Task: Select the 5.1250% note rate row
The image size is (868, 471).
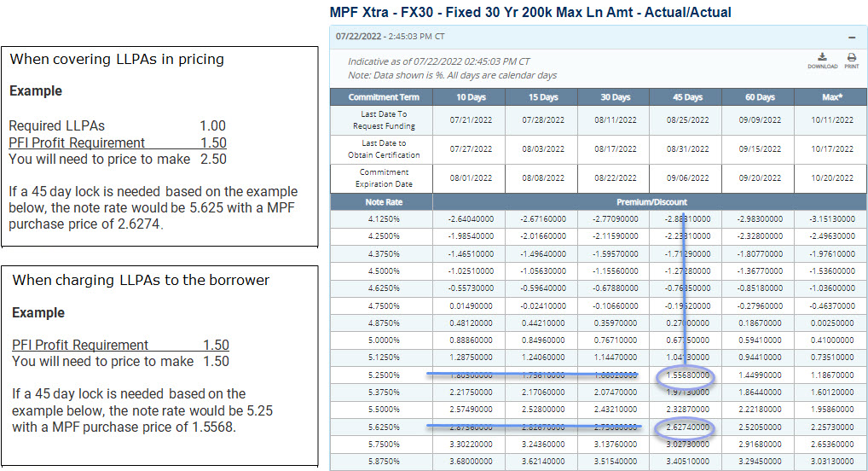Action: [599, 358]
